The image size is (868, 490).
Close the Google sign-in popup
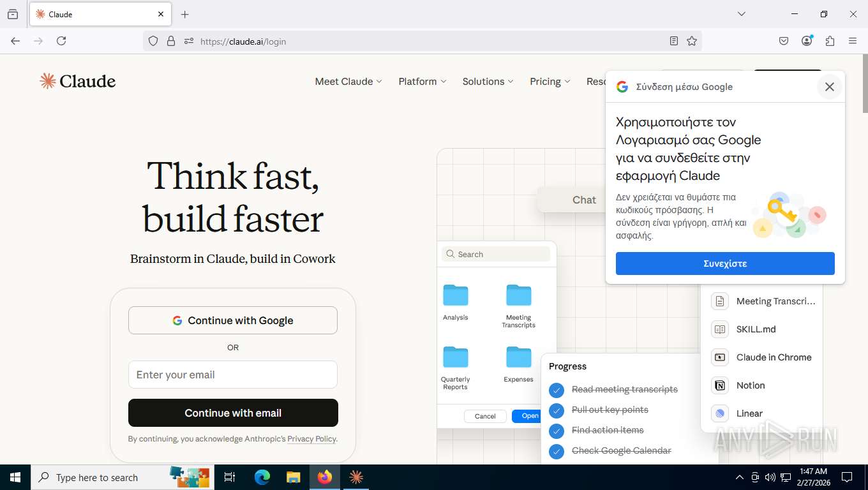coord(830,87)
